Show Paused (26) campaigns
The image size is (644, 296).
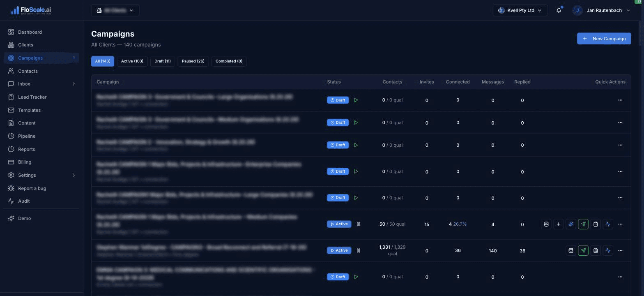click(193, 61)
